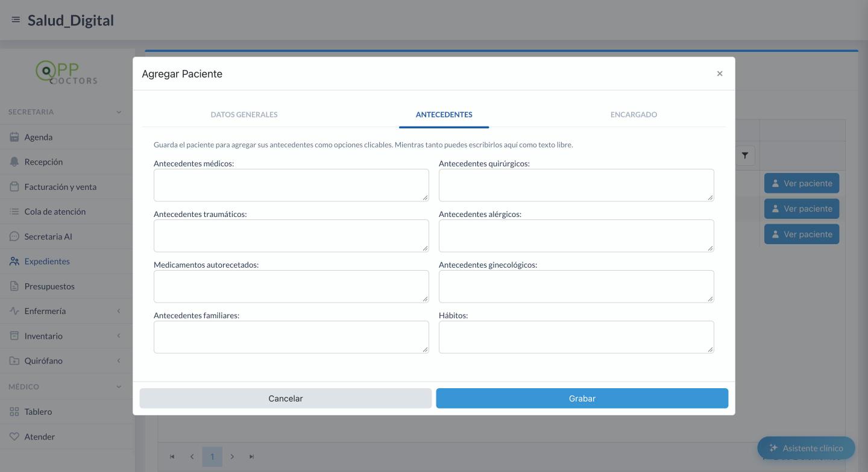Viewport: 868px width, 472px height.
Task: Open Presupuestos in the sidebar
Action: 68,286
